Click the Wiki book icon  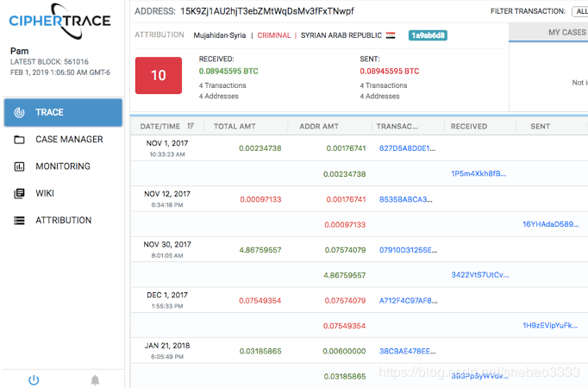[19, 193]
